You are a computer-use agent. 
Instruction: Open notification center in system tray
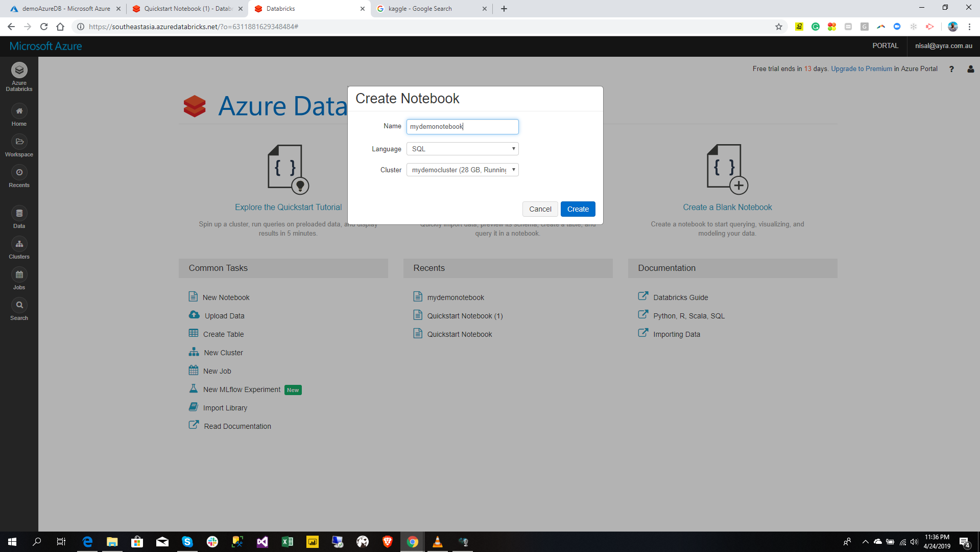tap(965, 542)
